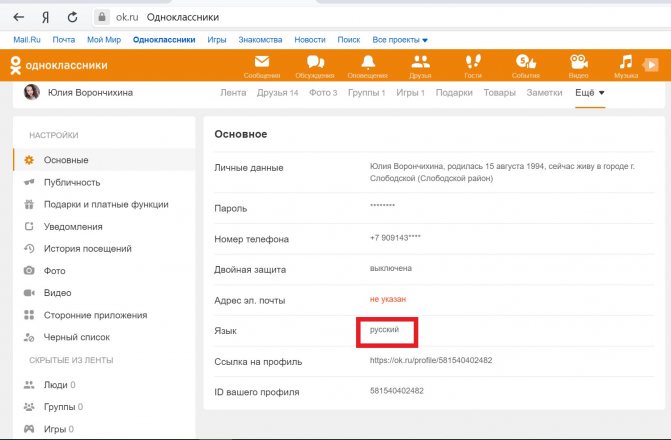Click Двойная защита status выключена
Viewport: 671px width, 440px height.
pos(391,268)
